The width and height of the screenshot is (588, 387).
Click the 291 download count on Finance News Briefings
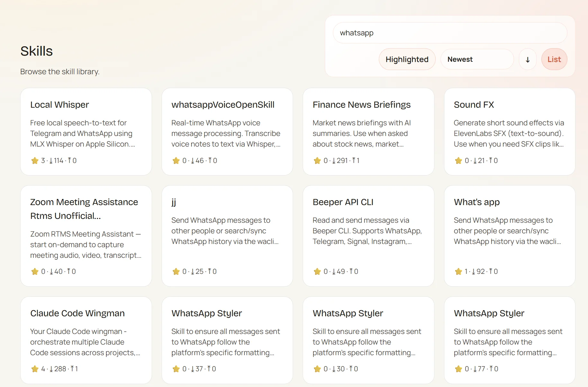coord(340,160)
